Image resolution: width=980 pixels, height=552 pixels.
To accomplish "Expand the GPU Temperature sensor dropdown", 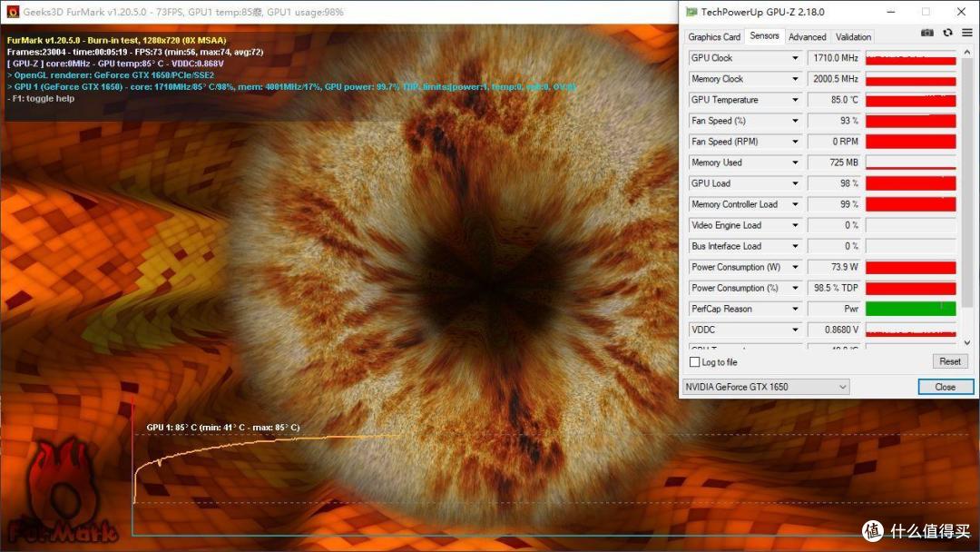I will click(x=795, y=100).
